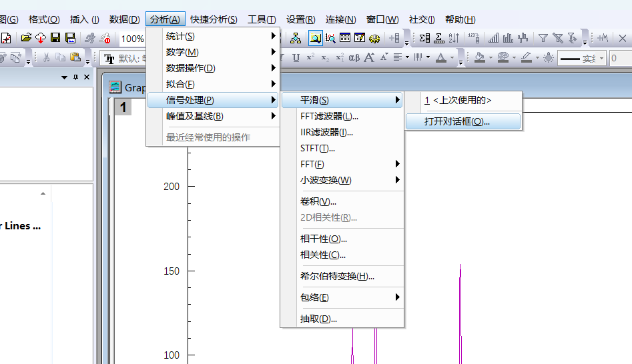Image resolution: width=632 pixels, height=364 pixels.
Task: Open project folder icon in toolbar
Action: [26, 38]
